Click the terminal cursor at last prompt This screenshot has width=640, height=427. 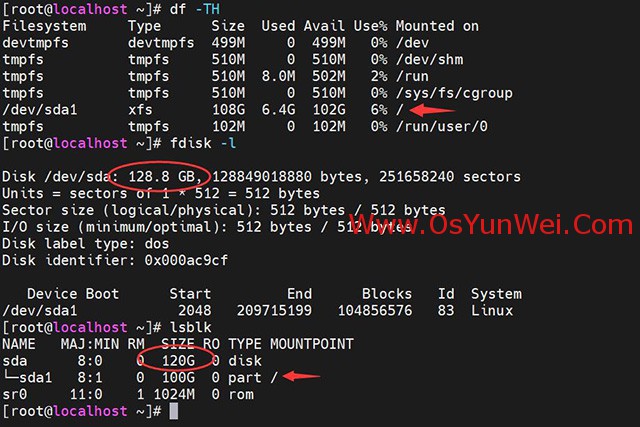click(x=174, y=411)
